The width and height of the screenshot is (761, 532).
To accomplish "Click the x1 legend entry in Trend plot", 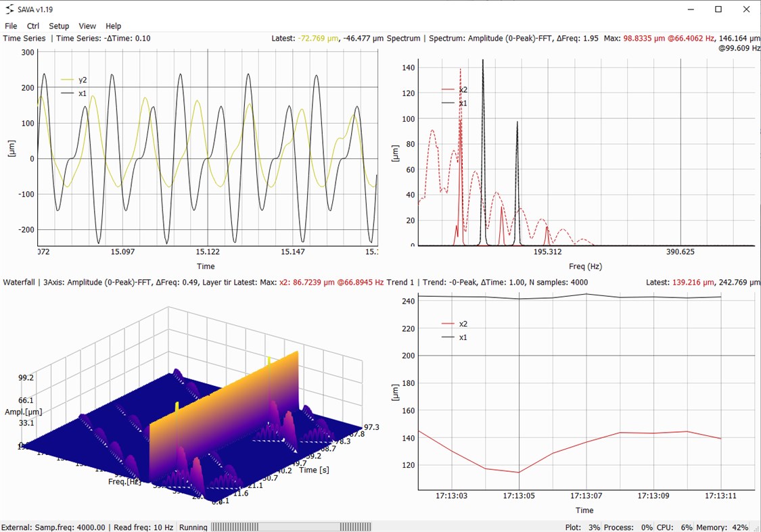I will click(455, 337).
